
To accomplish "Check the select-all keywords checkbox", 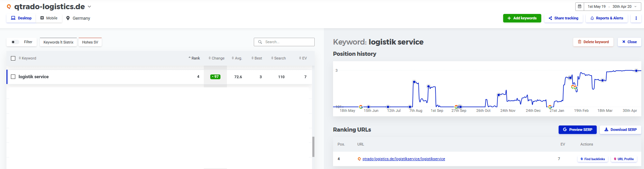I will pyautogui.click(x=13, y=58).
